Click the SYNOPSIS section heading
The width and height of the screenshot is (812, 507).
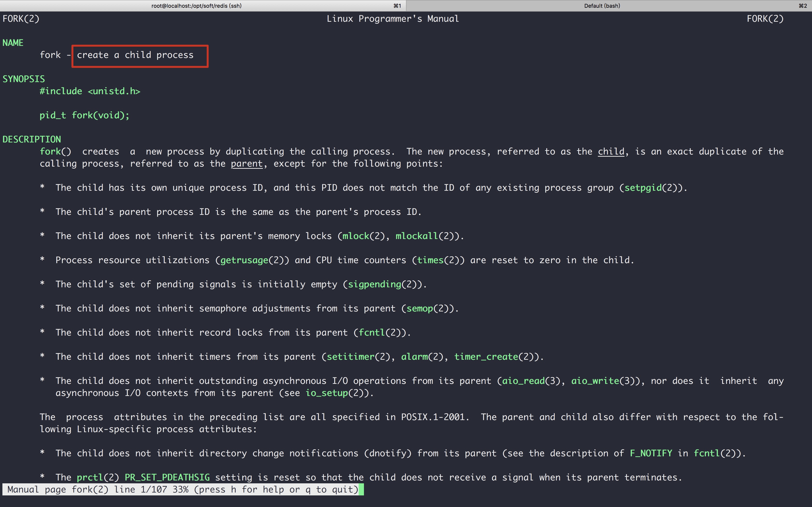tap(23, 79)
